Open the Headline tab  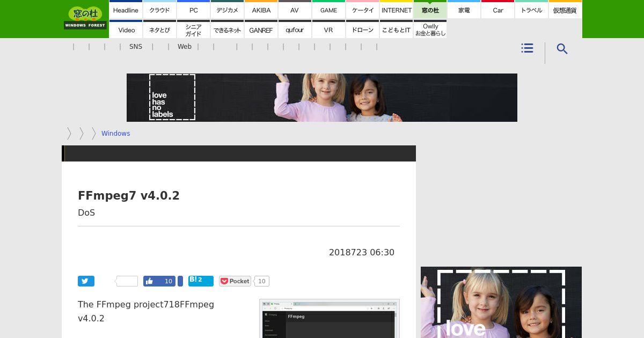pos(126,10)
